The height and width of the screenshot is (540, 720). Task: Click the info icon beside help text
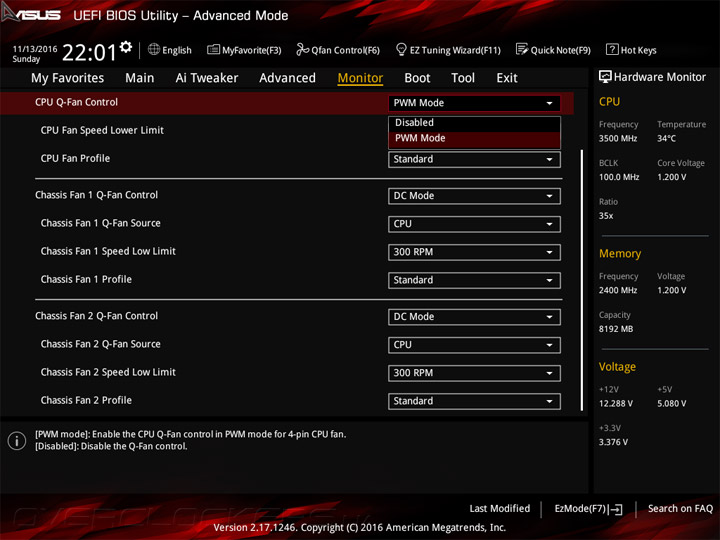tap(17, 441)
